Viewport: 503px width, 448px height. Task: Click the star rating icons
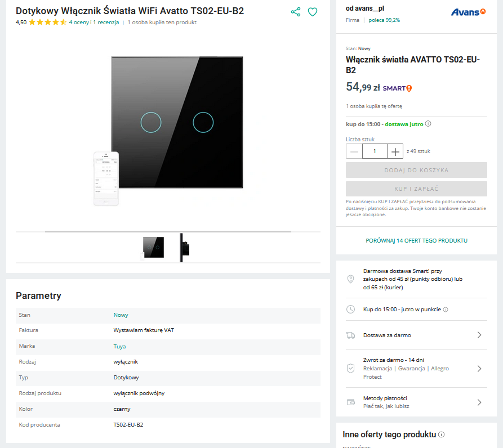47,22
